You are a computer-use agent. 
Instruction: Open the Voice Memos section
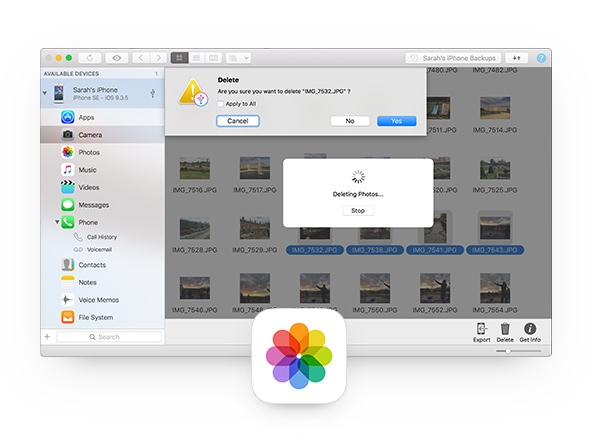pos(103,300)
